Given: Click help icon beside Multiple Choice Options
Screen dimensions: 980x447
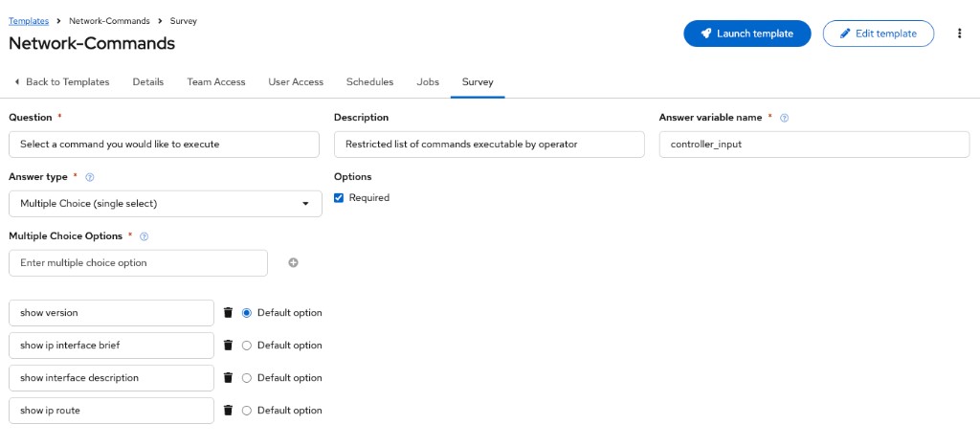Looking at the screenshot, I should coord(145,236).
